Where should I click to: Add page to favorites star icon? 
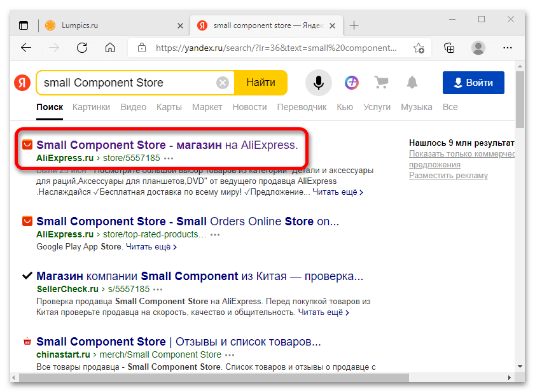pos(419,48)
